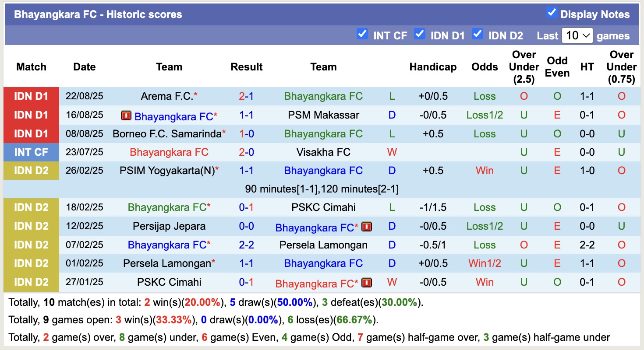Image resolution: width=644 pixels, height=350 pixels.
Task: Open Borneo F.C. Samarinda team page
Action: 167,134
